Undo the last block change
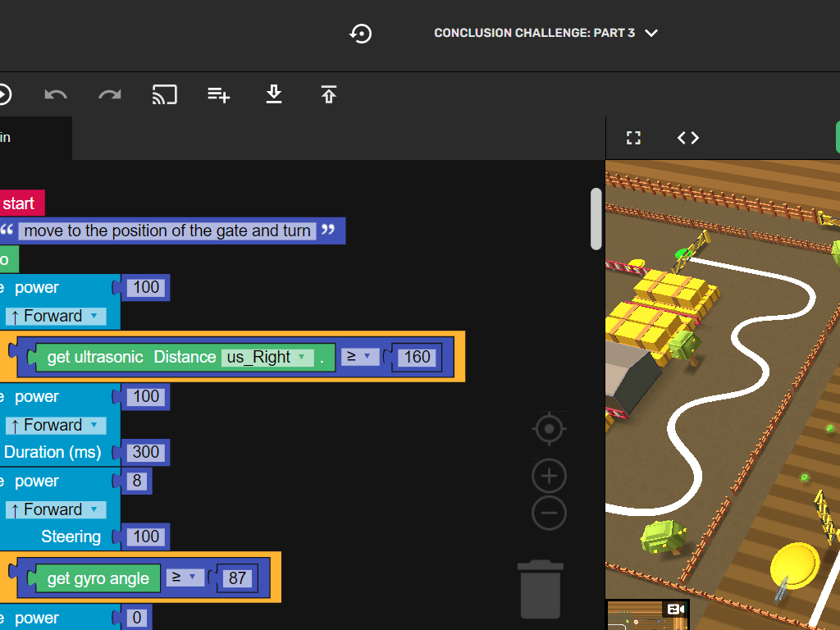 click(56, 95)
